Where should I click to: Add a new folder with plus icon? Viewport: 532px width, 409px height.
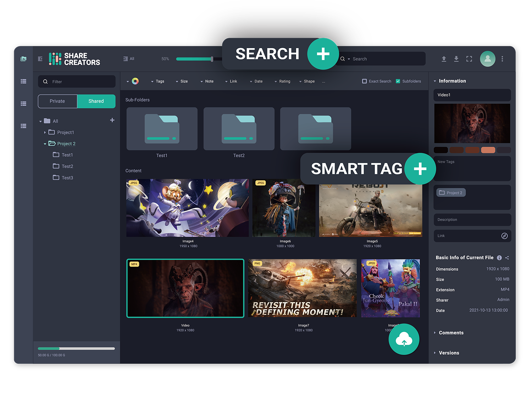pyautogui.click(x=112, y=120)
